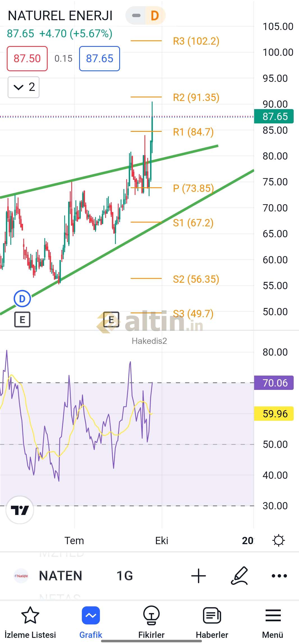Select the pencil drawing tool

pyautogui.click(x=239, y=576)
